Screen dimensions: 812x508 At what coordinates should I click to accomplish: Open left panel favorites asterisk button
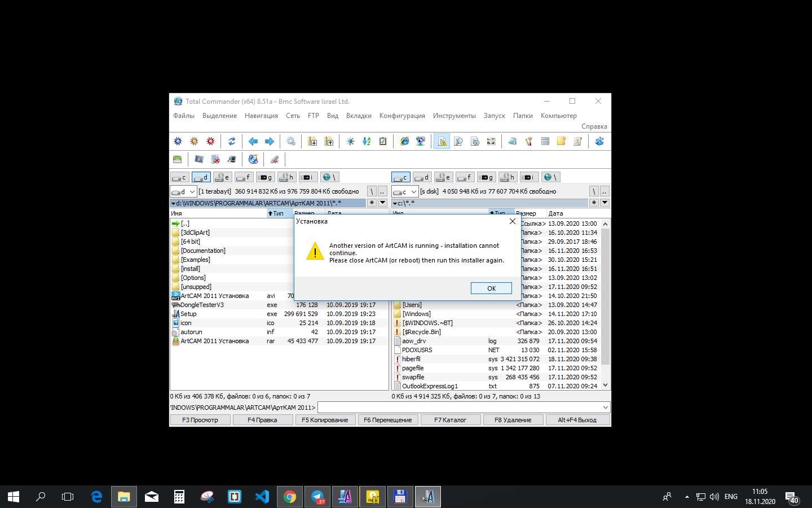coord(372,203)
